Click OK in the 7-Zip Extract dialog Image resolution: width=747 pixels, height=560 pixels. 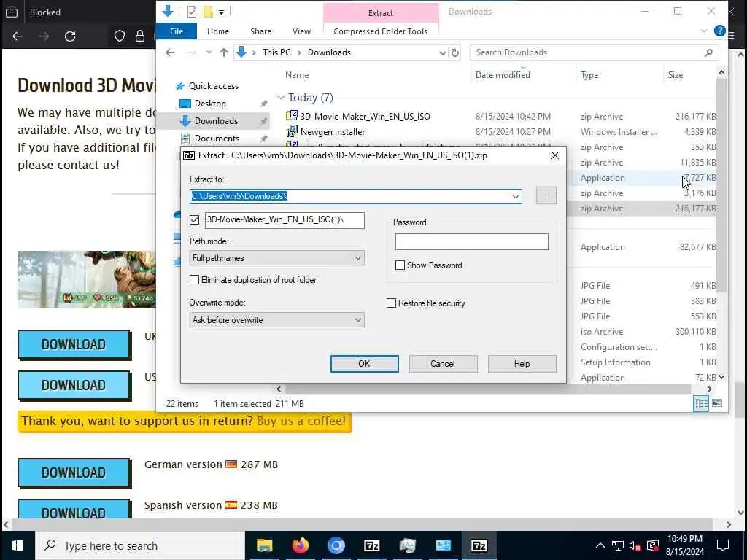tap(365, 363)
